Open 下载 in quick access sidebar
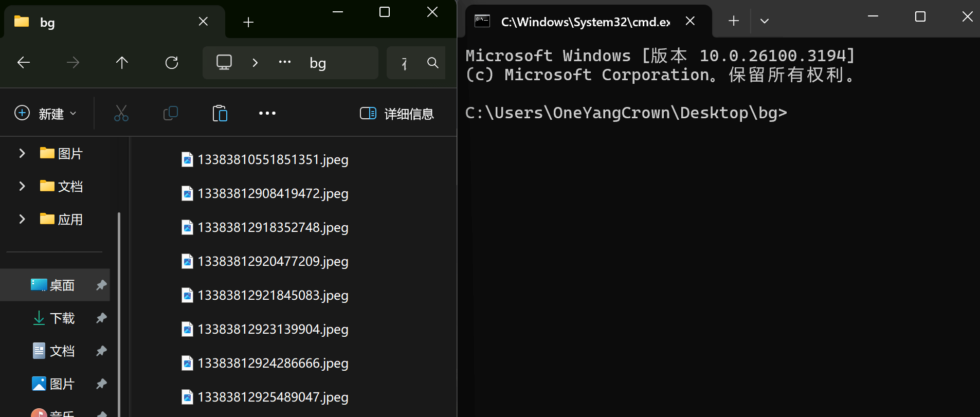The image size is (980, 417). tap(62, 318)
